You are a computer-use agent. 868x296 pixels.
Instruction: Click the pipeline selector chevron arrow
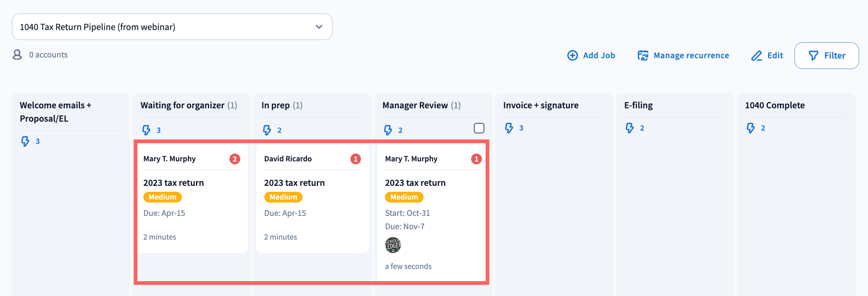(x=319, y=27)
